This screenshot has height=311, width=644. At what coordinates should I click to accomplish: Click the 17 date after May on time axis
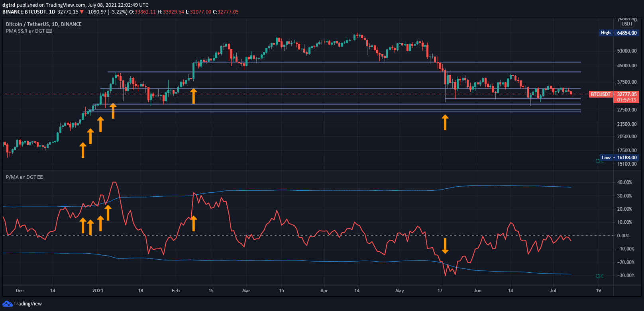pyautogui.click(x=440, y=291)
